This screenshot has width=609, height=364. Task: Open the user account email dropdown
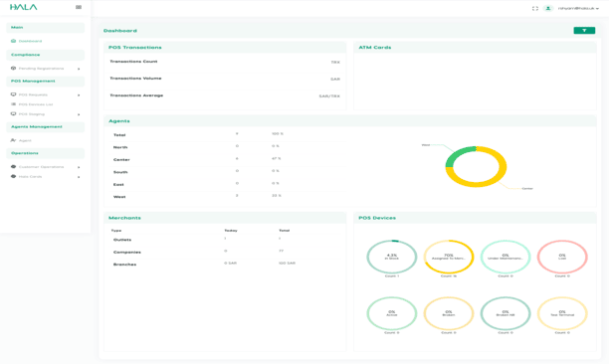pyautogui.click(x=578, y=8)
